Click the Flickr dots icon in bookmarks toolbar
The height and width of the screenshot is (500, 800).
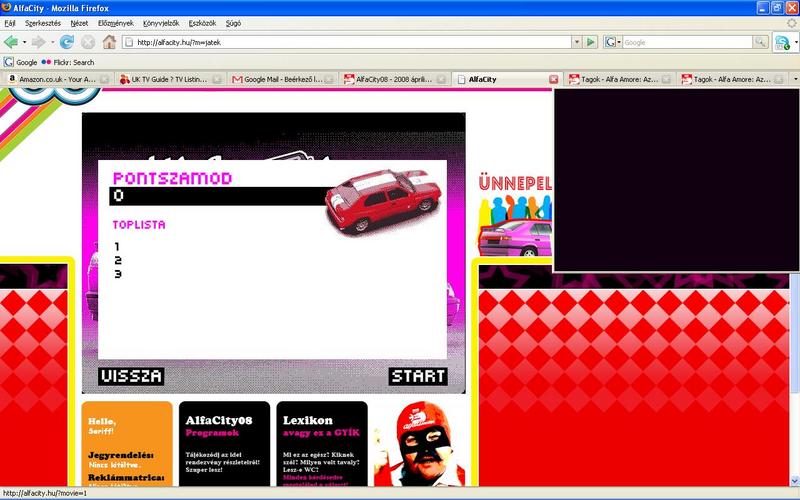pyautogui.click(x=46, y=62)
